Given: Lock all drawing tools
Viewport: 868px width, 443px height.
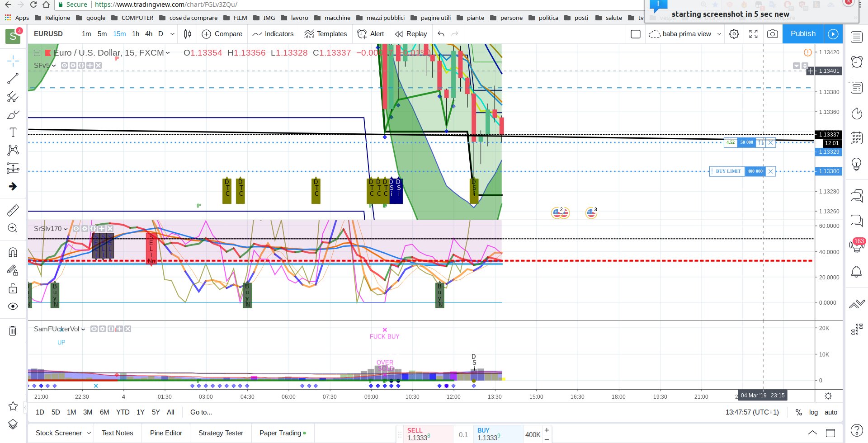Looking at the screenshot, I should [13, 288].
